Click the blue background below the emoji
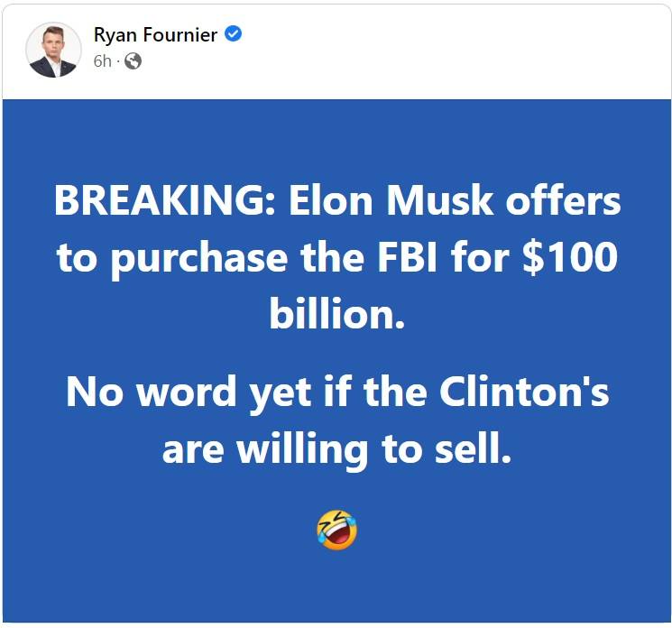 336,586
